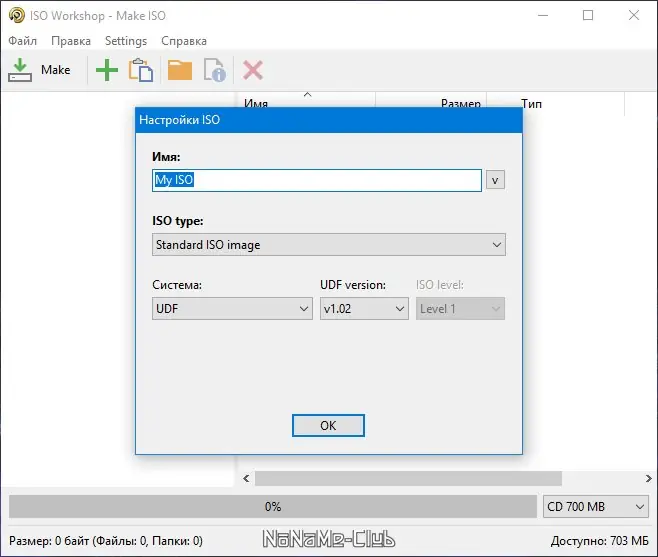
Task: Click the Размер: 0 байт status text
Action: pos(106,541)
